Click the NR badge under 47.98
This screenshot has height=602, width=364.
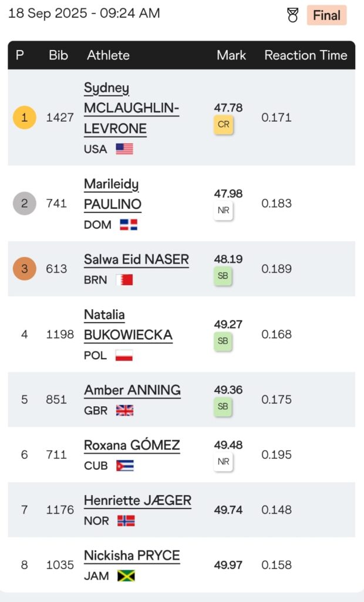[x=223, y=210]
